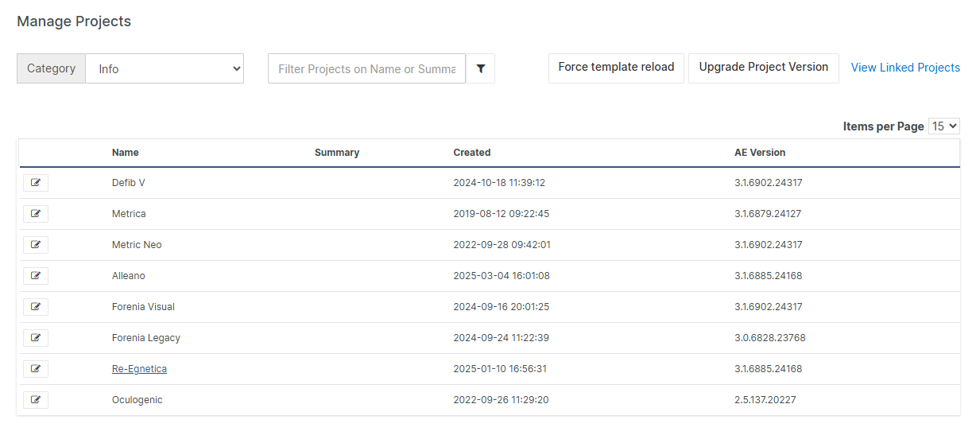Open View Linked Projects link
980x439 pixels.
coord(905,68)
